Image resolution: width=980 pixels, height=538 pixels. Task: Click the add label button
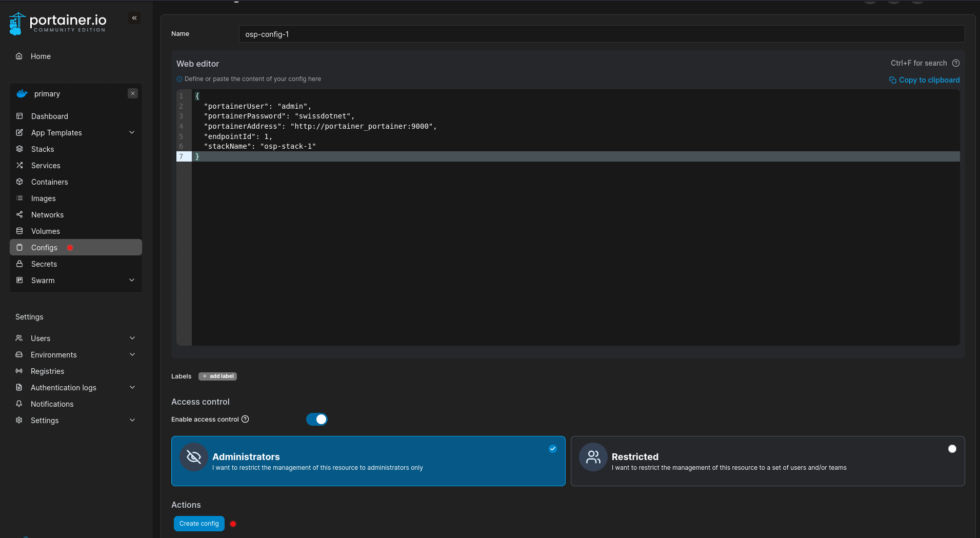pyautogui.click(x=217, y=376)
